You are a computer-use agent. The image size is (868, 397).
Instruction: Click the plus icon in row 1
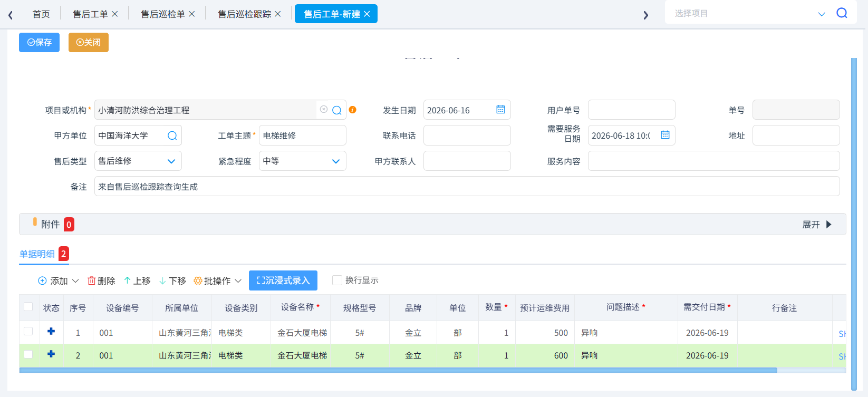(x=51, y=332)
